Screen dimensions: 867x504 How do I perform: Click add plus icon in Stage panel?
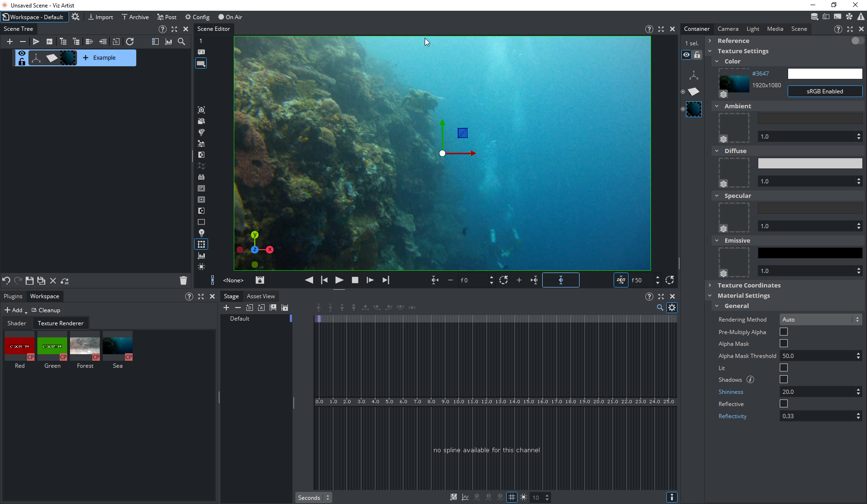[226, 308]
